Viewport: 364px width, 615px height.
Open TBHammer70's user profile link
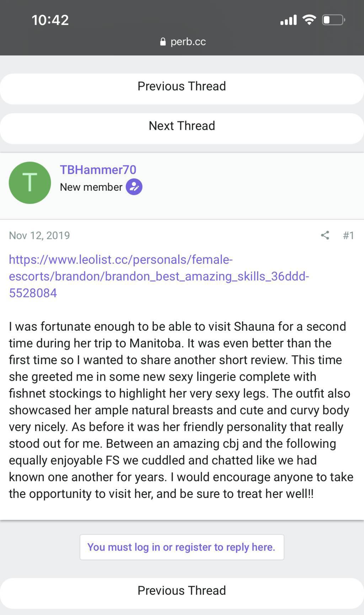(98, 170)
